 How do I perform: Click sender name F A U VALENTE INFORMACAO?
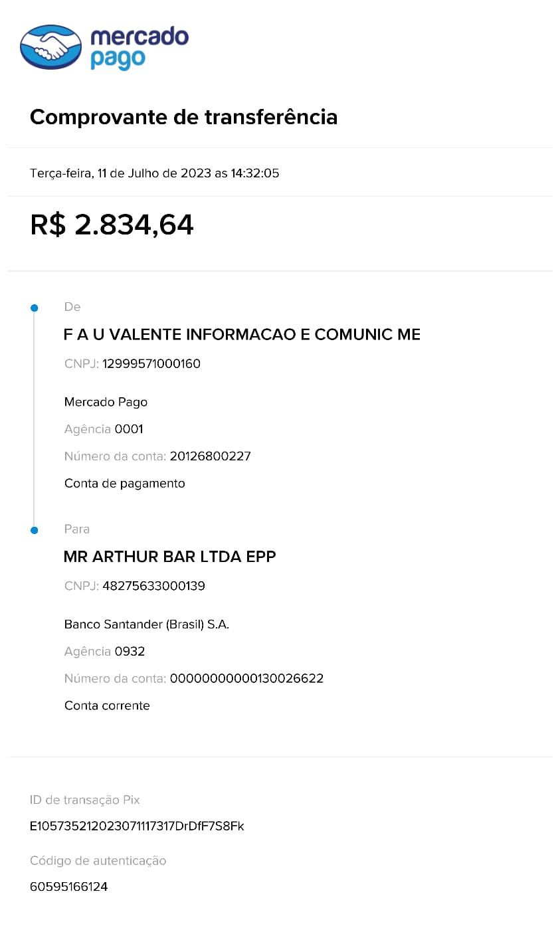(242, 334)
